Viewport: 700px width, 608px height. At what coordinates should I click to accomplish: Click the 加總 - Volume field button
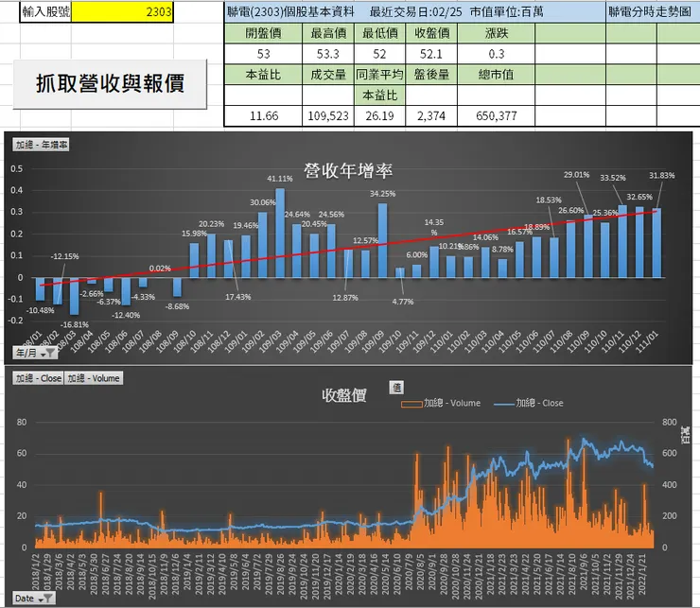(94, 378)
